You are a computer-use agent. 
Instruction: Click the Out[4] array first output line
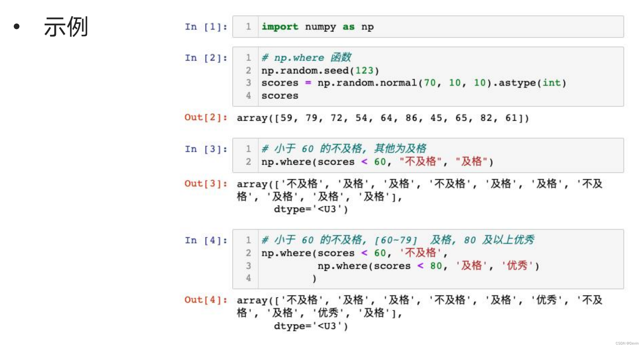pyautogui.click(x=419, y=300)
